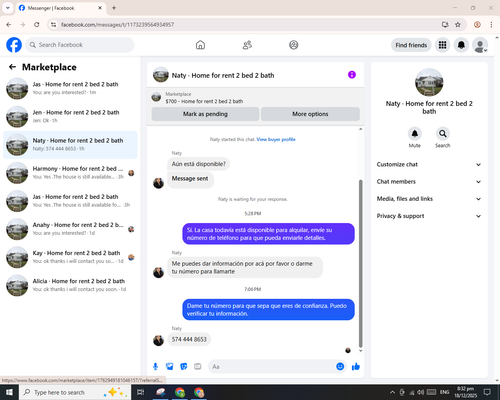Click the chat scrollbar thumb

tap(360, 263)
